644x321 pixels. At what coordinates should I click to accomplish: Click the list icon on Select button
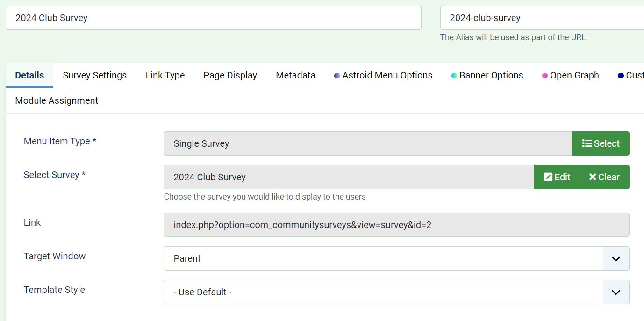(587, 143)
